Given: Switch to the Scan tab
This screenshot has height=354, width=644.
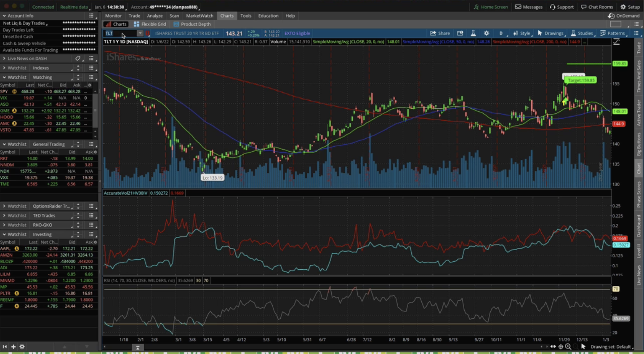Looking at the screenshot, I should pos(174,16).
